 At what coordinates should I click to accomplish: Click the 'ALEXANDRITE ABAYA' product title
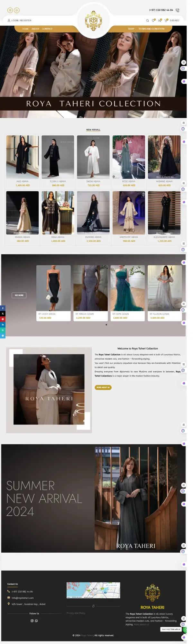pos(164,237)
